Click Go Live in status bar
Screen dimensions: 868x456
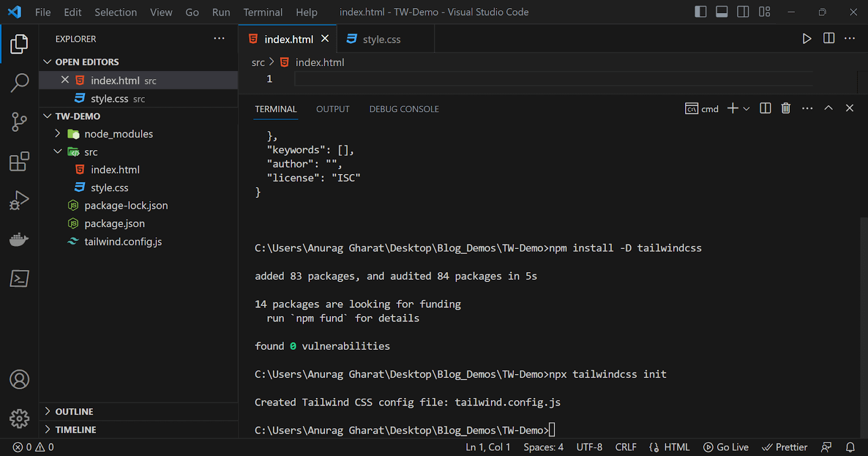[726, 447]
